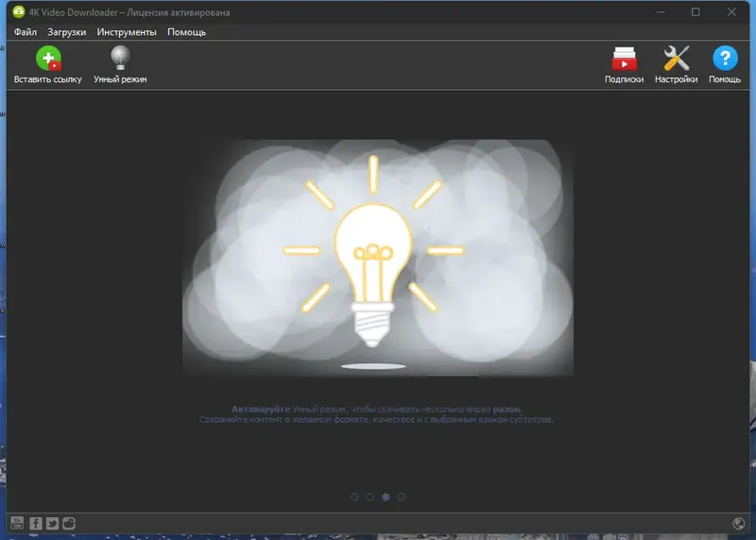Open Настройки with wrench and screwdriver icon
Image resolution: width=756 pixels, height=540 pixels.
click(676, 64)
